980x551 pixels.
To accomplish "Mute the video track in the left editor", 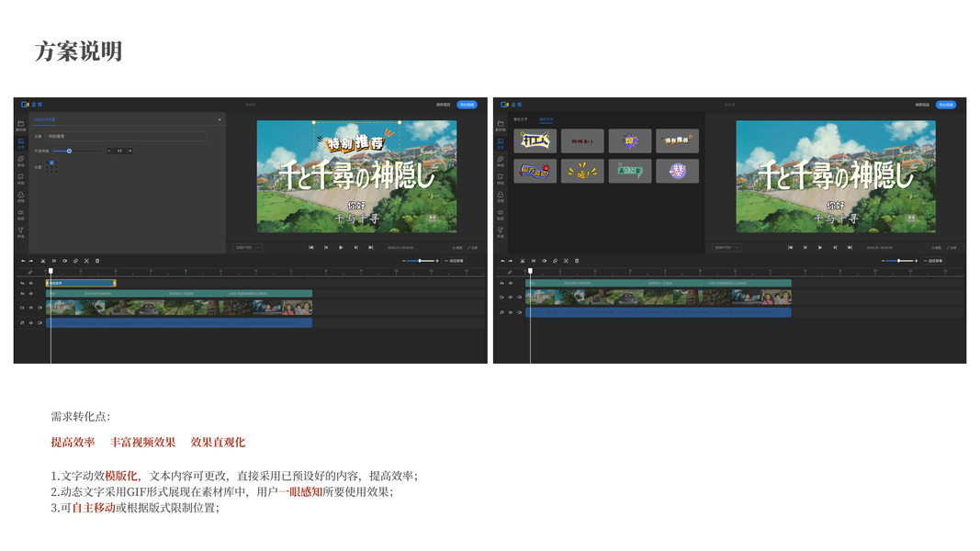I will 40,308.
